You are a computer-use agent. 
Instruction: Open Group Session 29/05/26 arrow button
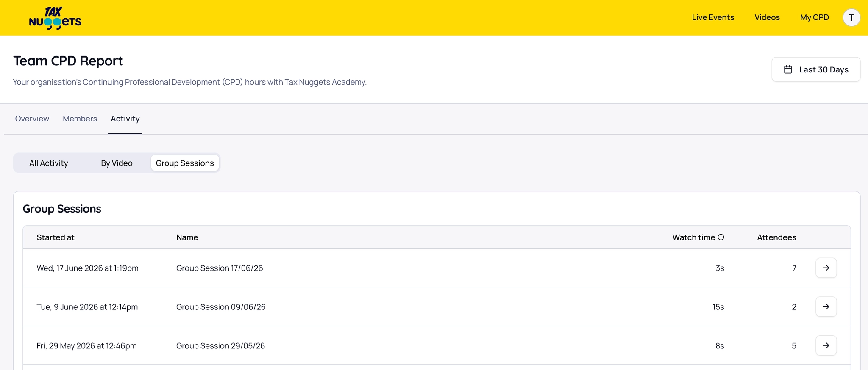coord(826,346)
